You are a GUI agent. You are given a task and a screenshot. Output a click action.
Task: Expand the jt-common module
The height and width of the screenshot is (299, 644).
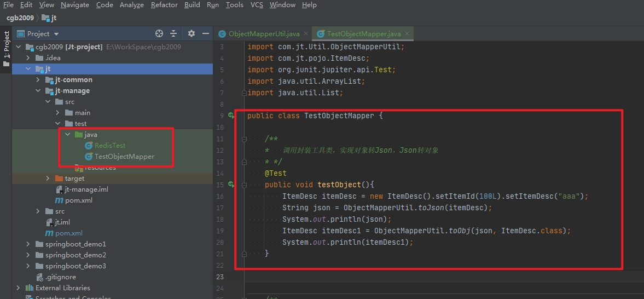tap(38, 80)
